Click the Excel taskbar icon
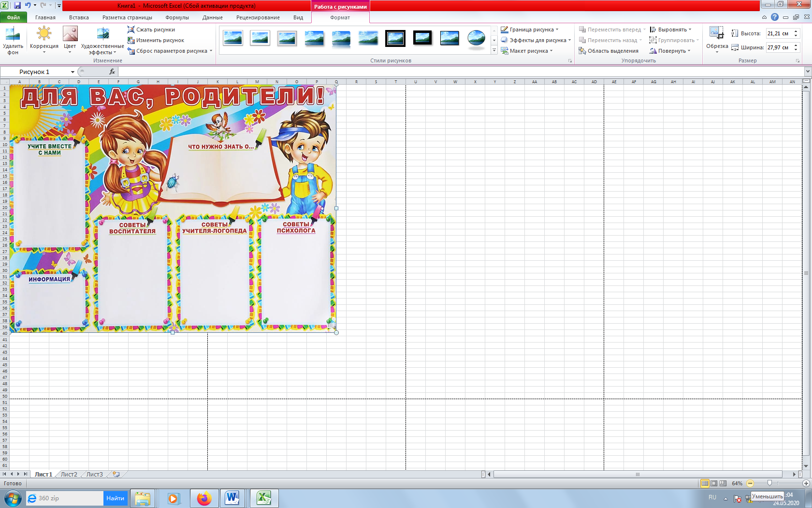This screenshot has width=812, height=508. click(264, 498)
